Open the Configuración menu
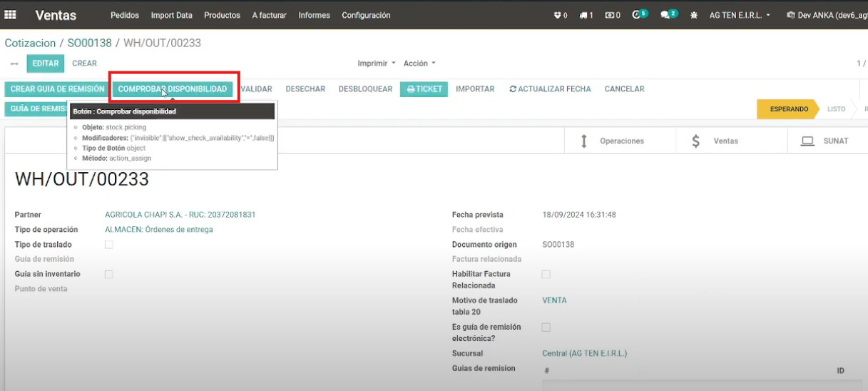The height and width of the screenshot is (391, 868). tap(366, 15)
